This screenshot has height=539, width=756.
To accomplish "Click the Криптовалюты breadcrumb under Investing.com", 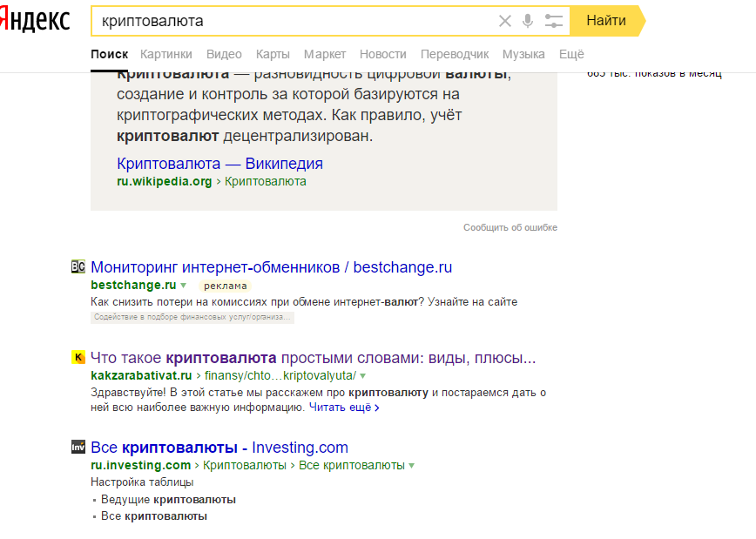I will tap(245, 465).
